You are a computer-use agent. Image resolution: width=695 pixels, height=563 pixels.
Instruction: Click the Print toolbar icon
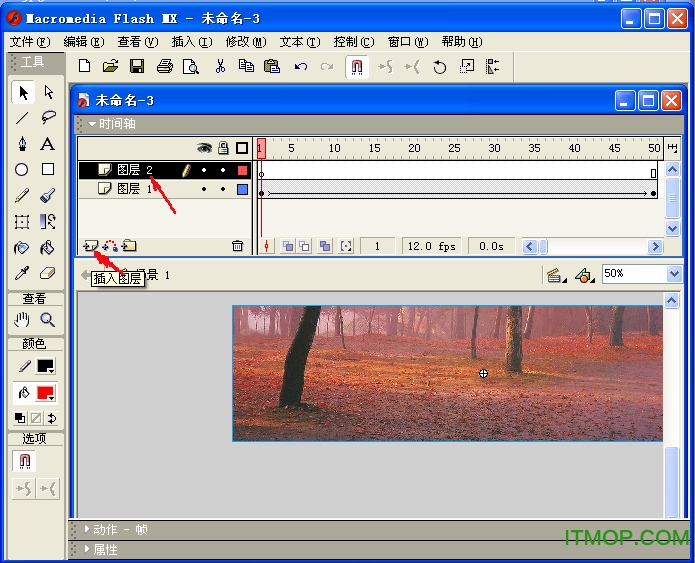tap(164, 66)
